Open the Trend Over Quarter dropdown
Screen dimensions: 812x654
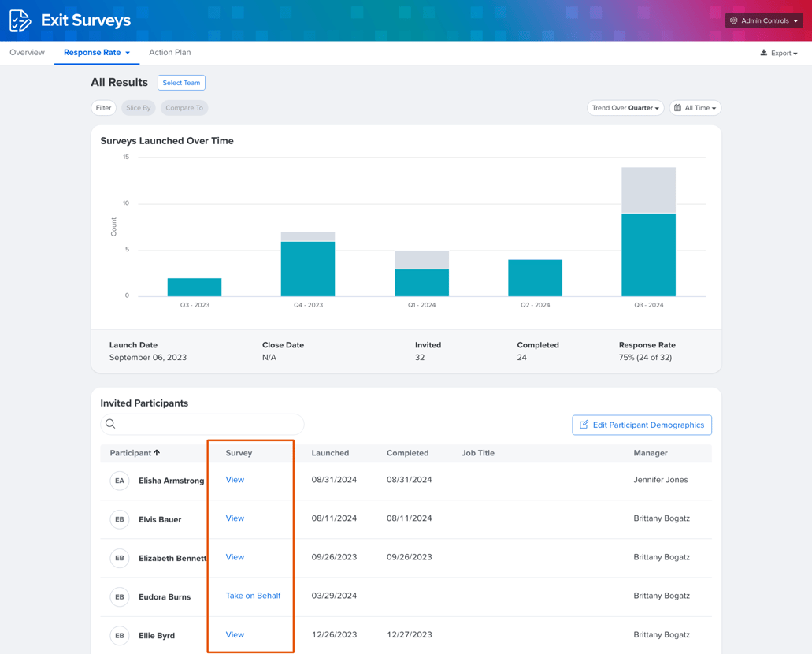(x=625, y=108)
